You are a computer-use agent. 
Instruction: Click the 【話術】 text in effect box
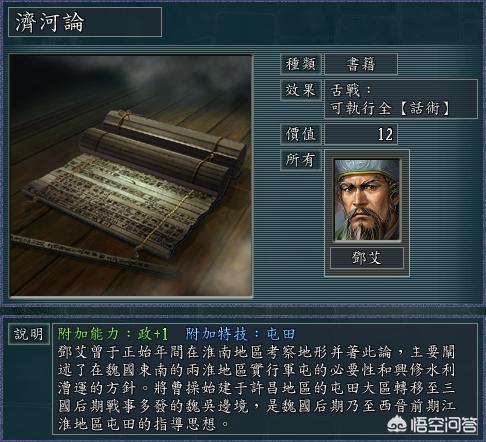tap(425, 108)
